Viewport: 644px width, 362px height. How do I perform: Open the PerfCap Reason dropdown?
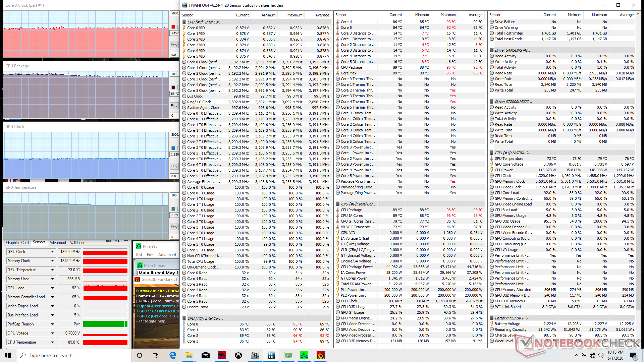[52, 324]
